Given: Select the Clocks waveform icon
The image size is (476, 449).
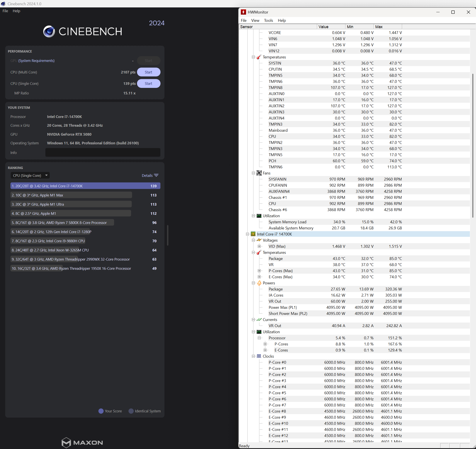Looking at the screenshot, I should click(x=259, y=356).
